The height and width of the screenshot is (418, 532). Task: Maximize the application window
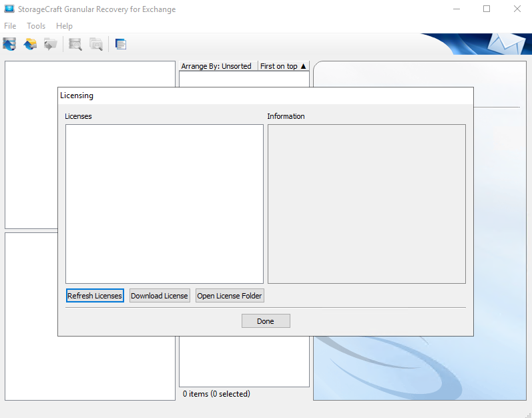coord(487,9)
